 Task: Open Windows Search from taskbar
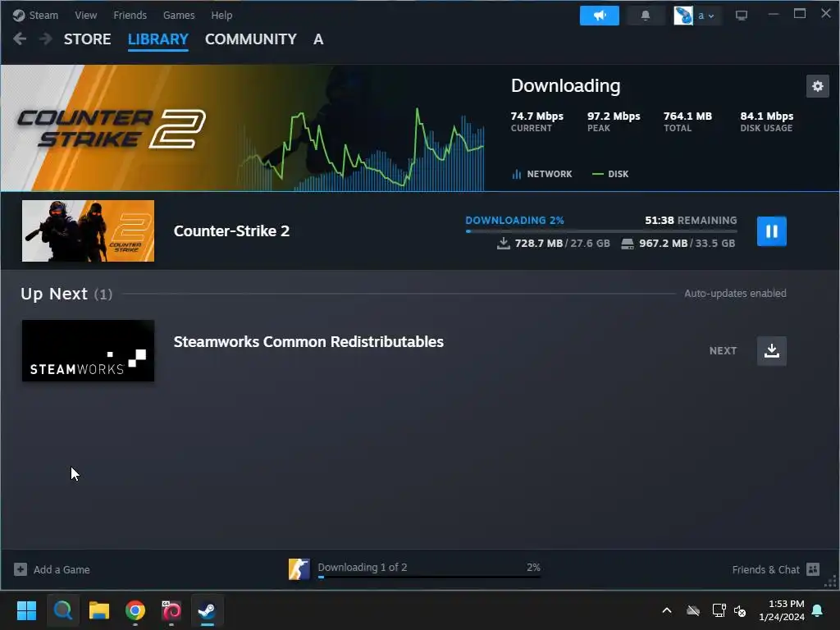click(x=62, y=610)
